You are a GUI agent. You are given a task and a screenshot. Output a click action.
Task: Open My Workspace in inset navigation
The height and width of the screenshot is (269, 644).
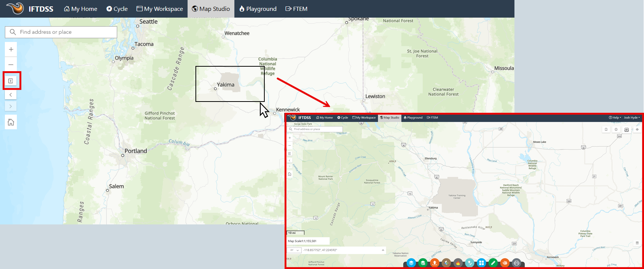(x=364, y=118)
